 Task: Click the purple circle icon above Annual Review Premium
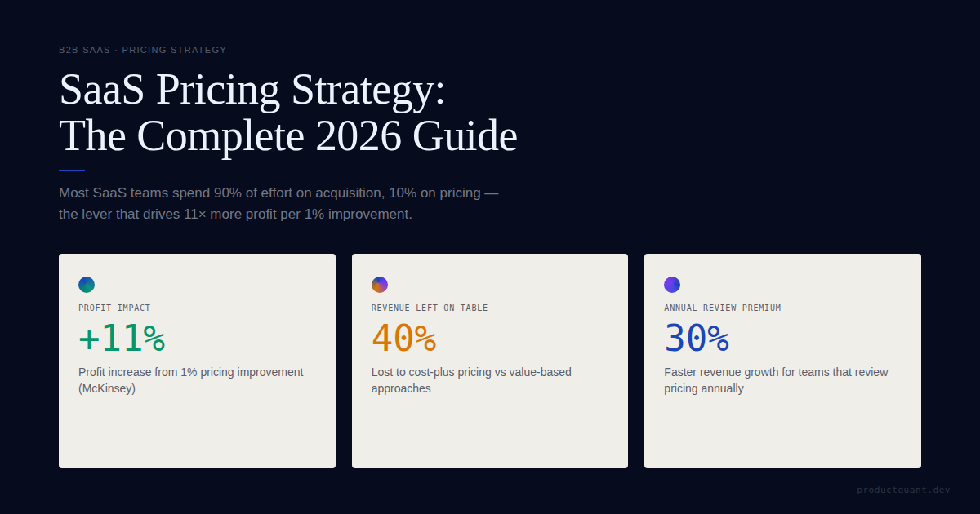[x=672, y=285]
